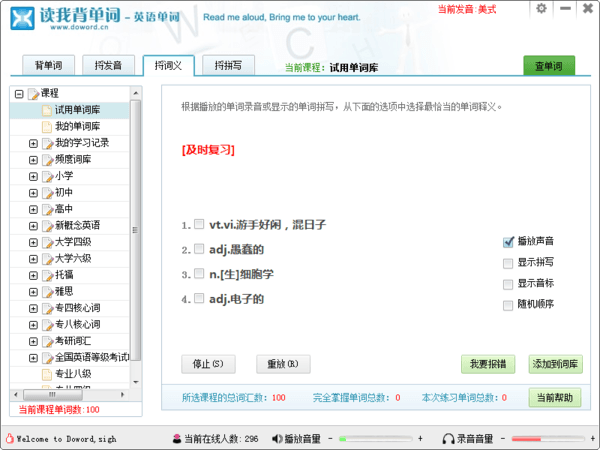Open the settings gear icon in title bar

[x=542, y=8]
